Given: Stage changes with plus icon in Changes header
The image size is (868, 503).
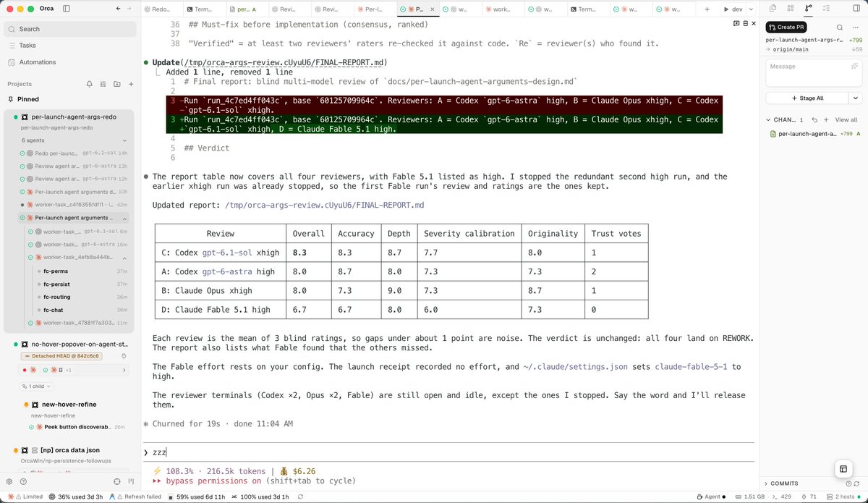Looking at the screenshot, I should (825, 119).
